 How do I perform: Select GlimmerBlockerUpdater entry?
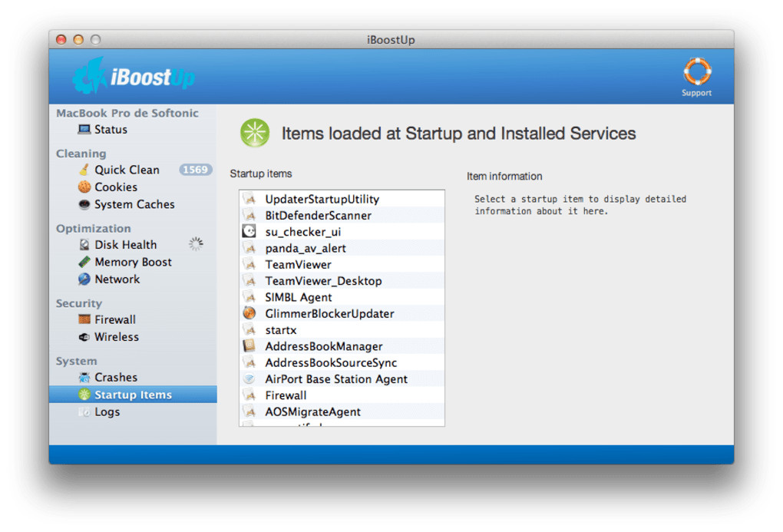(342, 313)
